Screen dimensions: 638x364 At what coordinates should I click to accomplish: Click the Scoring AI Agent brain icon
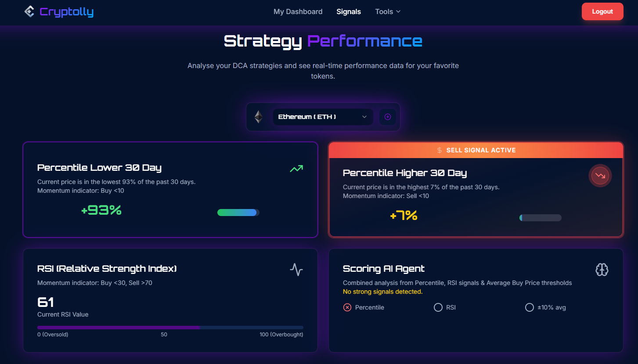(602, 270)
